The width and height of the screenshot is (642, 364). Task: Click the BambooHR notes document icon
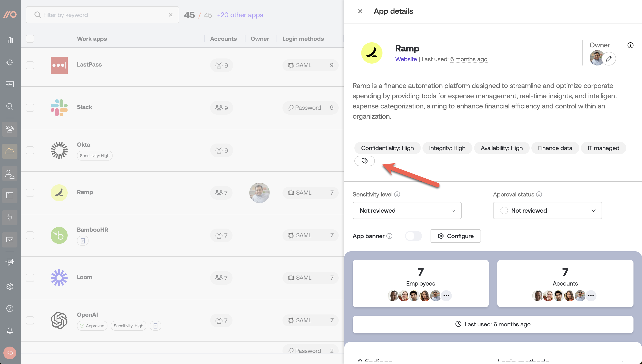(x=83, y=241)
